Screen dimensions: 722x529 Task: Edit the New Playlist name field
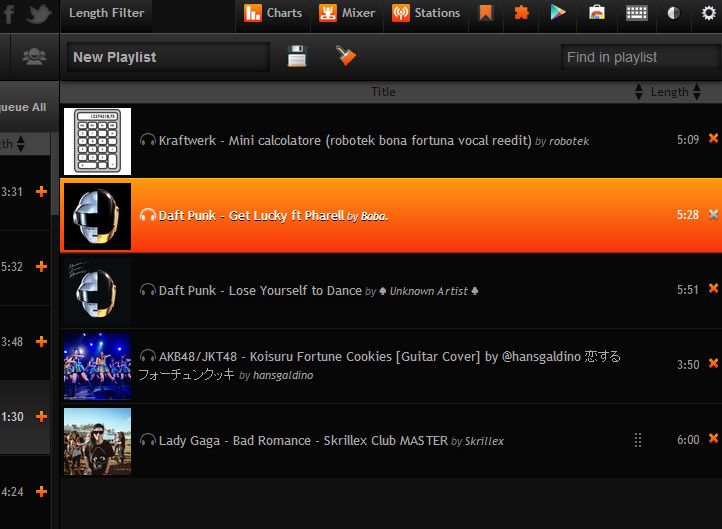(168, 57)
